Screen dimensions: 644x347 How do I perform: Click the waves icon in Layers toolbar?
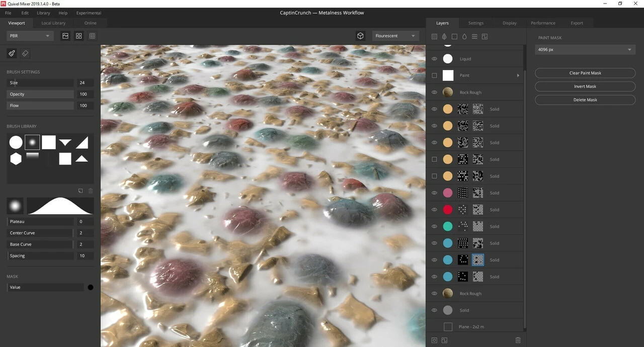[x=474, y=37]
